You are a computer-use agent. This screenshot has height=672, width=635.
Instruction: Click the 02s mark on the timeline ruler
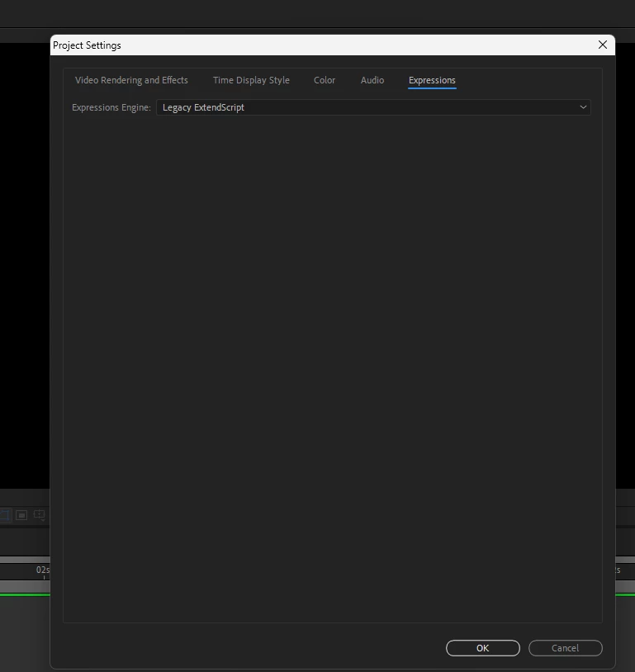[x=43, y=570]
